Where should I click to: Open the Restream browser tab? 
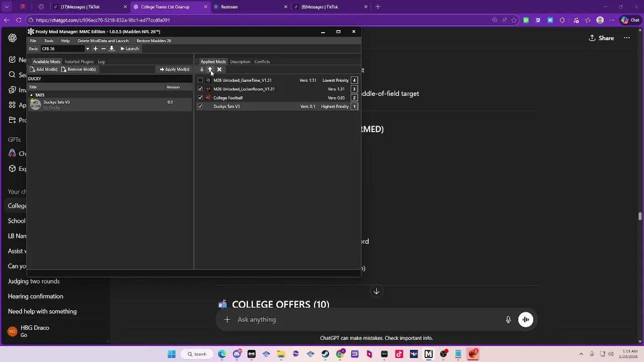(x=250, y=7)
